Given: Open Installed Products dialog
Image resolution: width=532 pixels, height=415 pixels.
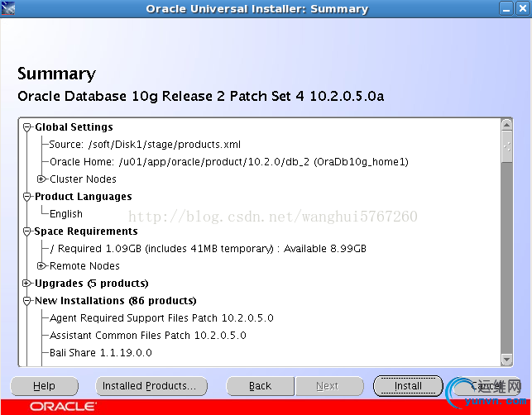Looking at the screenshot, I should 151,386.
